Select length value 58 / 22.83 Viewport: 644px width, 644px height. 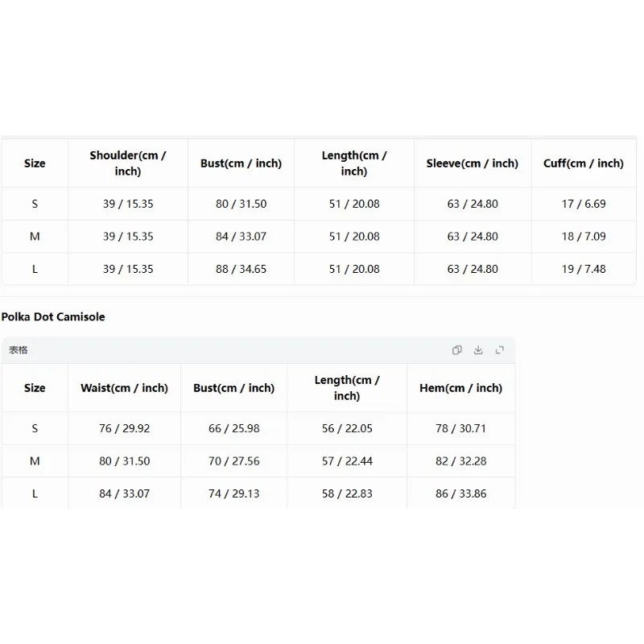click(x=347, y=493)
